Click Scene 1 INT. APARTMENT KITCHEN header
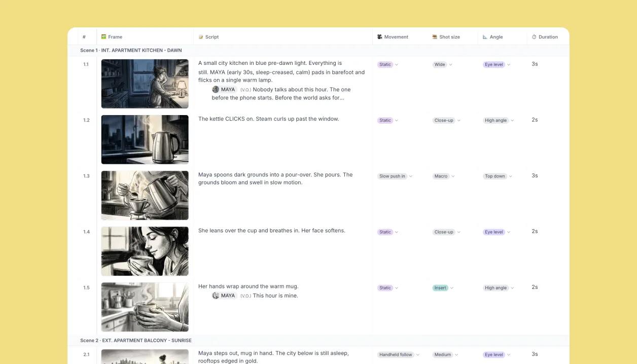This screenshot has height=364, width=637. [131, 50]
